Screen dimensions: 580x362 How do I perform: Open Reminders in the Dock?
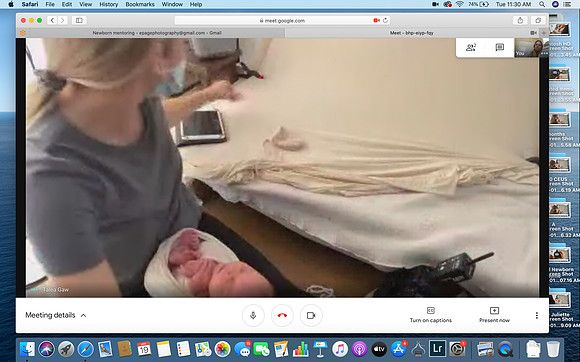click(x=183, y=349)
